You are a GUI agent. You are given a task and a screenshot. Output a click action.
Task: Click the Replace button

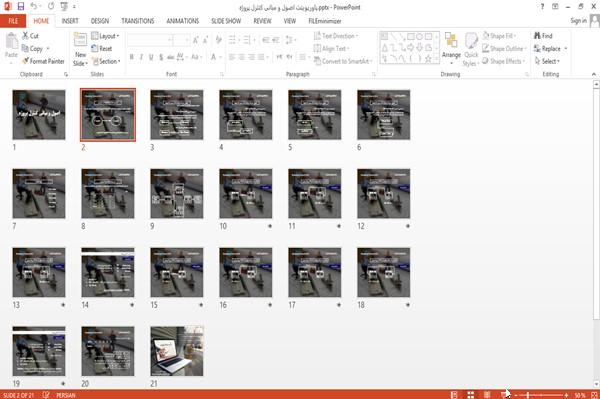(550, 49)
